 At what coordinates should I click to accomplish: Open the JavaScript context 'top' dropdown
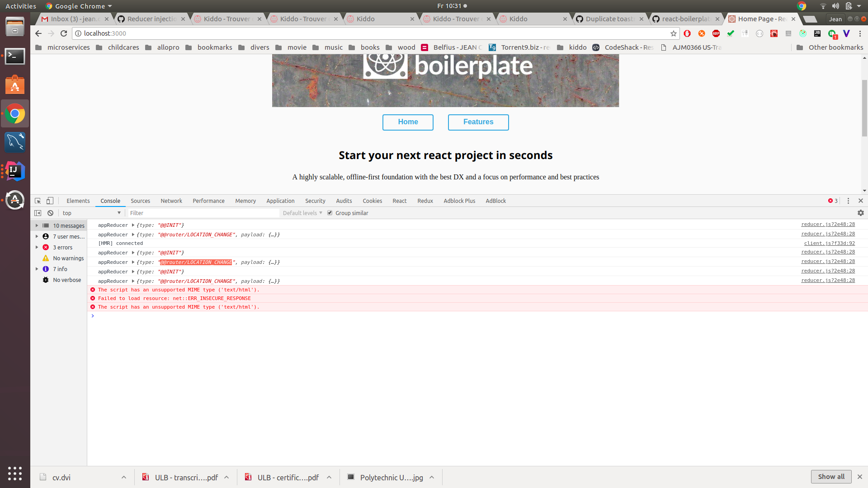click(92, 213)
